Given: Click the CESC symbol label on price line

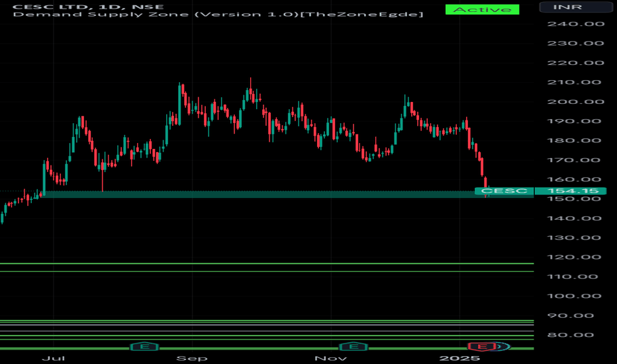Looking at the screenshot, I should (x=504, y=191).
